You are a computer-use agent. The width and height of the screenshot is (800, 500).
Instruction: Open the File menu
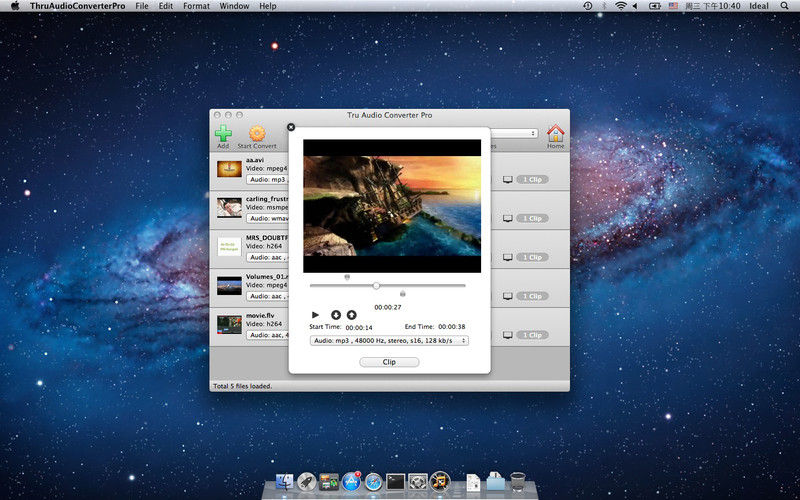click(142, 6)
